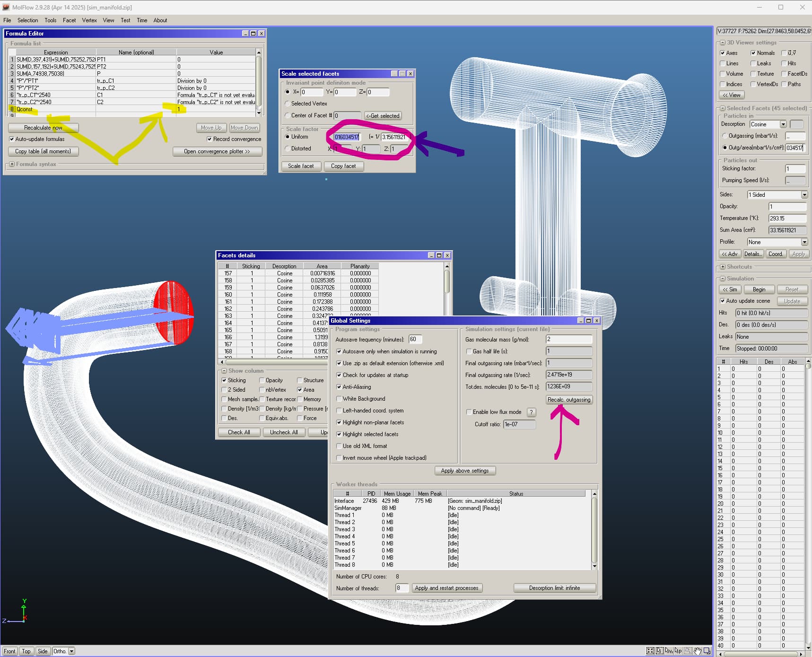Enable the FacetIDs checkbox
The image size is (812, 657).
784,74
